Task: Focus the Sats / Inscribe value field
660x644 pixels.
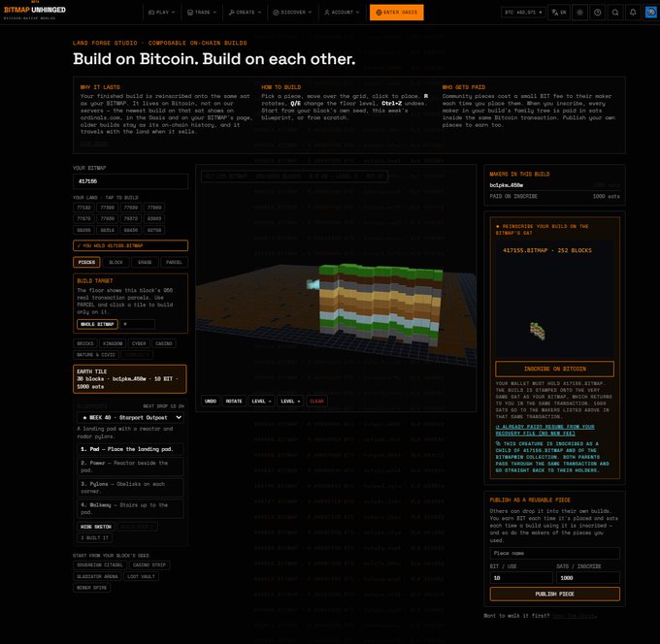Action: click(588, 578)
